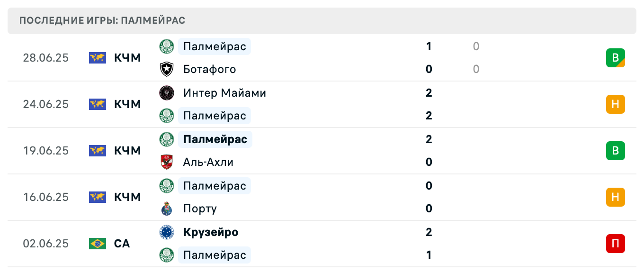Viewport: 644px width, 273px height.
Task: Toggle the green В badge of 28.06.25 match
Action: pyautogui.click(x=615, y=58)
